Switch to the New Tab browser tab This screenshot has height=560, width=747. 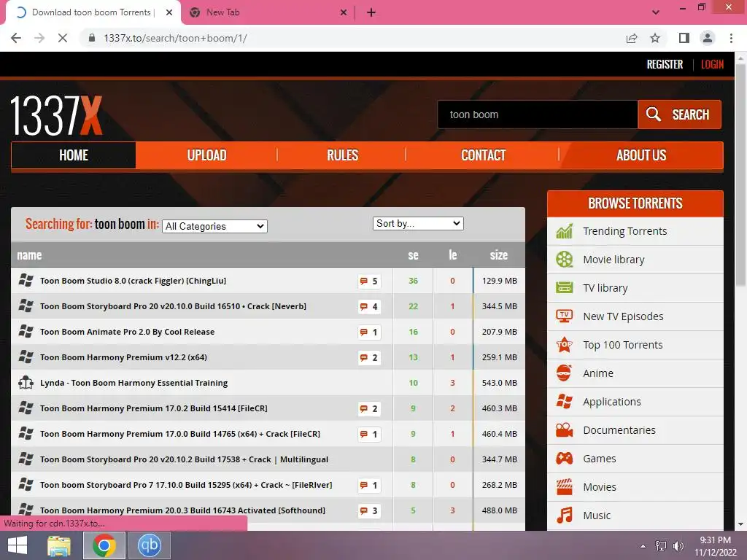(x=267, y=12)
